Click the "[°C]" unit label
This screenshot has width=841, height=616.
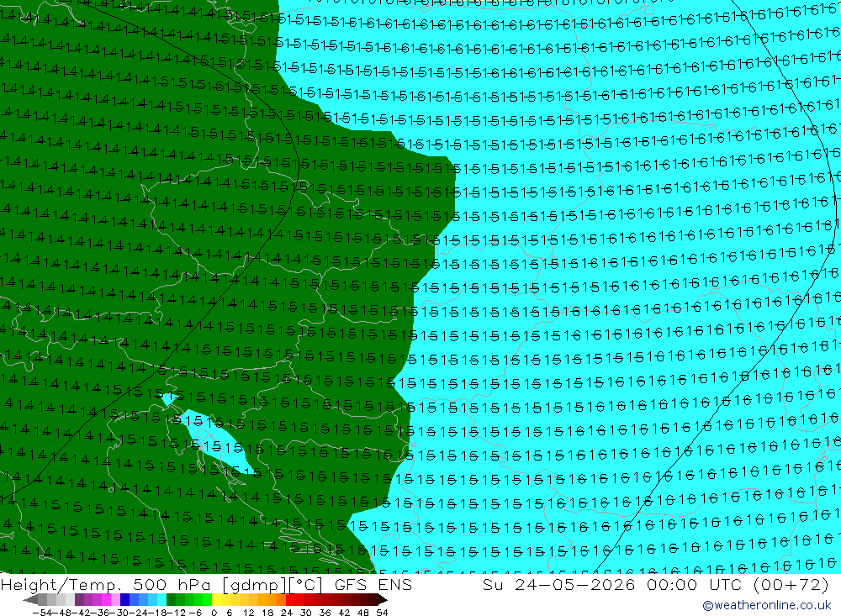click(306, 585)
